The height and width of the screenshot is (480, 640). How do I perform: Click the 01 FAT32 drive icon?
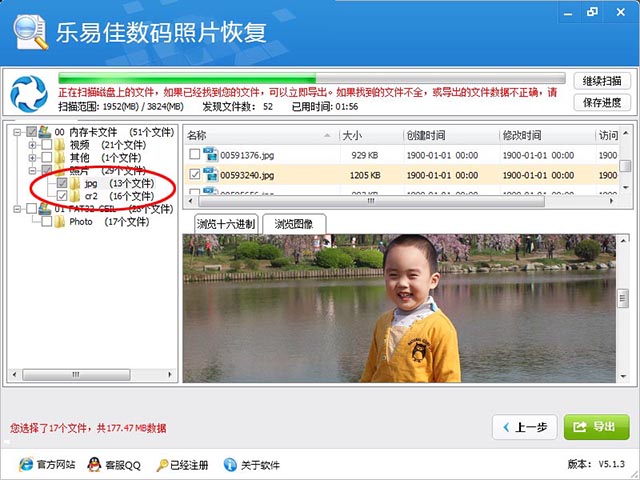tap(44, 209)
